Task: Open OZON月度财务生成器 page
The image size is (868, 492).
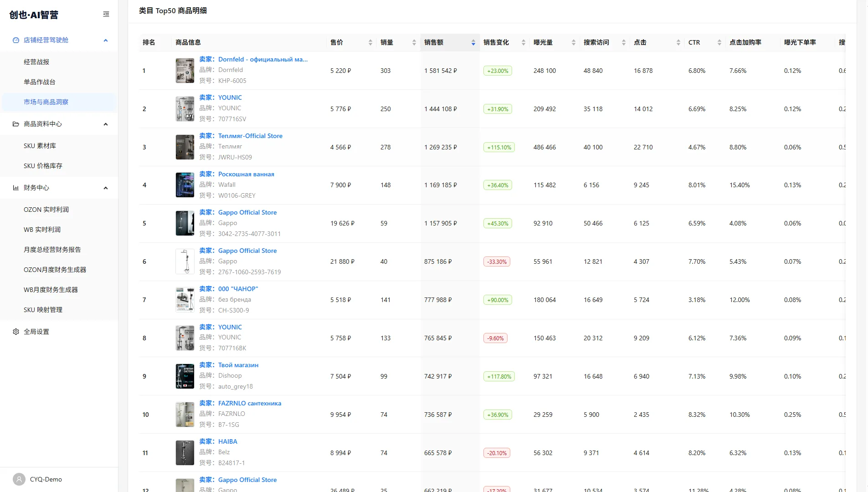Action: click(59, 270)
